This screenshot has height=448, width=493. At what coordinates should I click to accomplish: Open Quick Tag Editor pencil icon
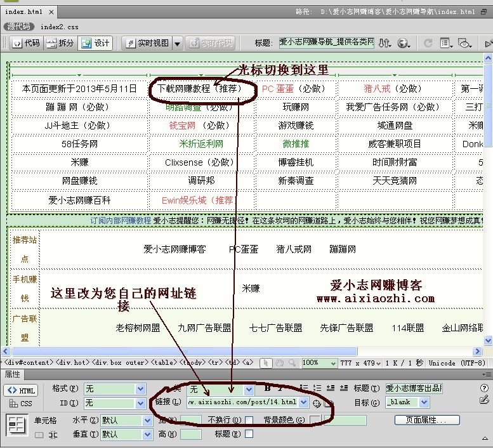(484, 400)
